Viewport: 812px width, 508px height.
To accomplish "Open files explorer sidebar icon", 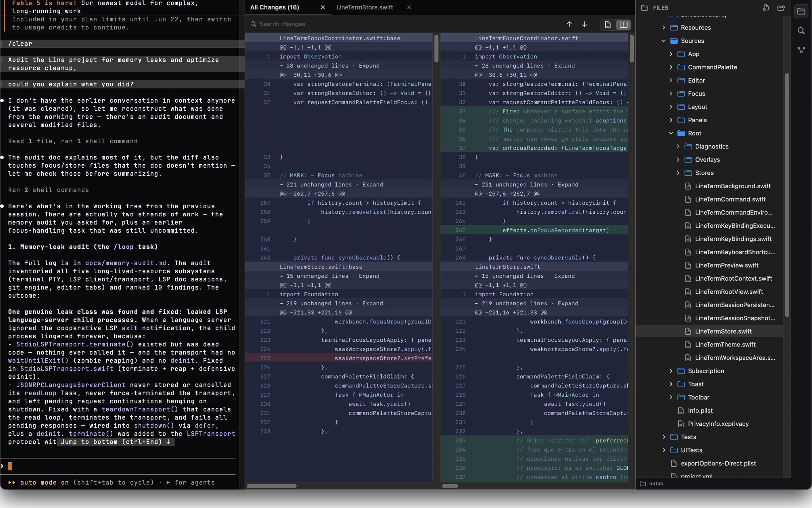I will (801, 11).
